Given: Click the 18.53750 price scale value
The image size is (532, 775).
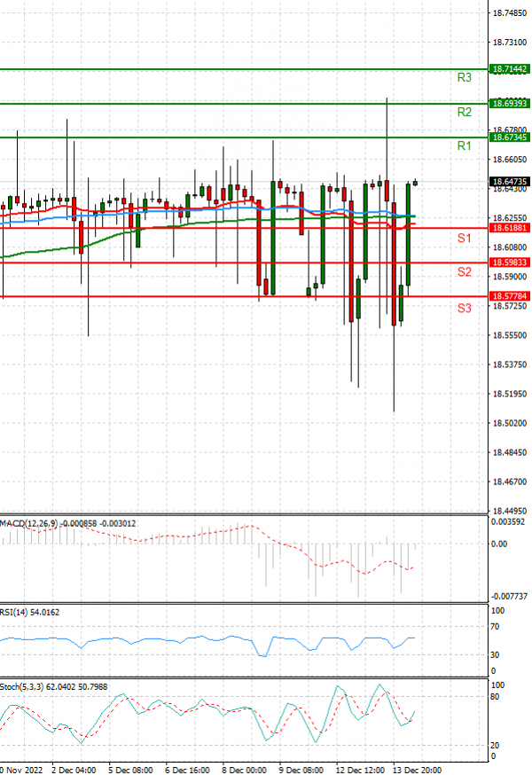Looking at the screenshot, I should pos(510,364).
